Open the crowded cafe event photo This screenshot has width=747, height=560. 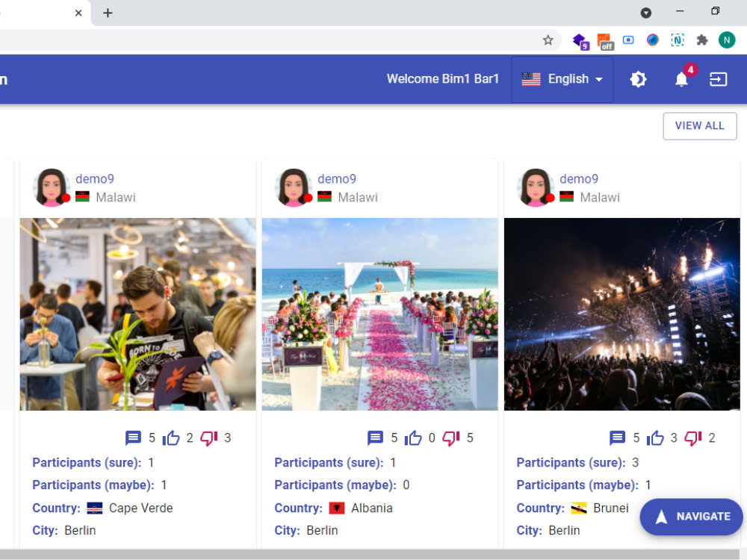tap(137, 314)
